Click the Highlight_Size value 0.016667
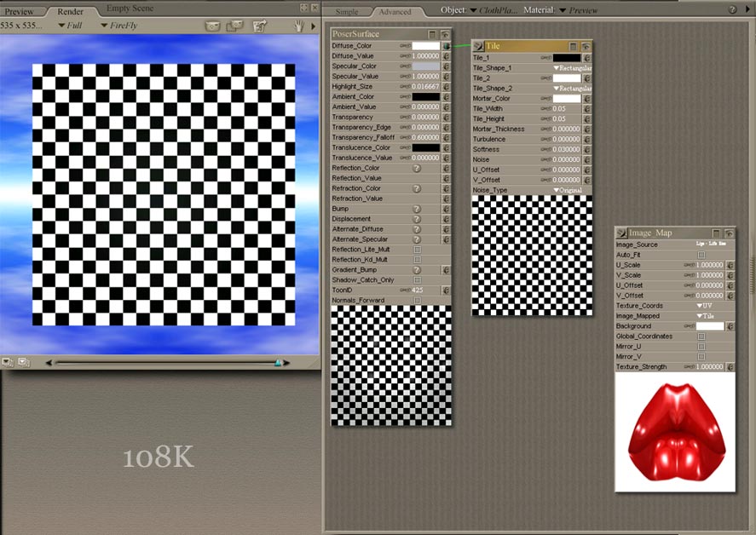 pos(426,87)
